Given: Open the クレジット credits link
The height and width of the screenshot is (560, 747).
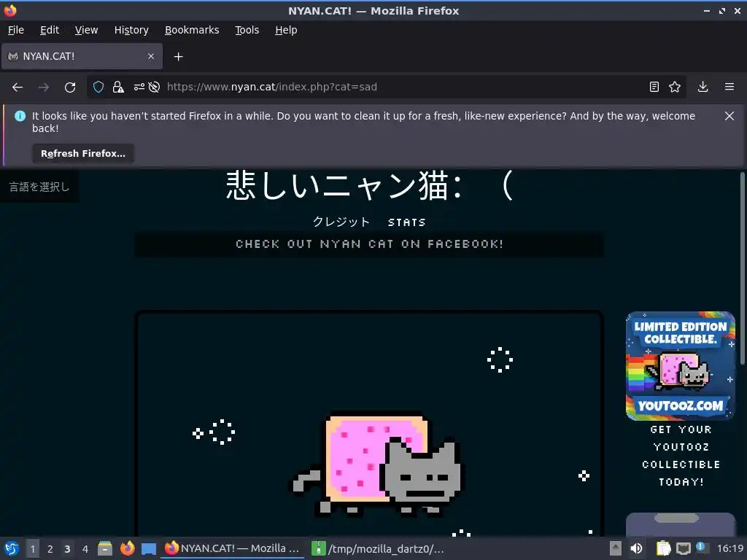Looking at the screenshot, I should click(x=341, y=222).
